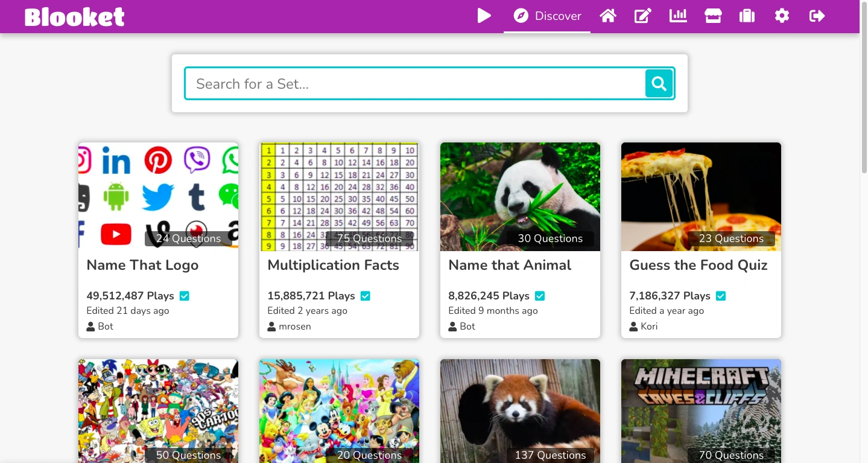Open the Blooks suitcase icon

point(747,16)
